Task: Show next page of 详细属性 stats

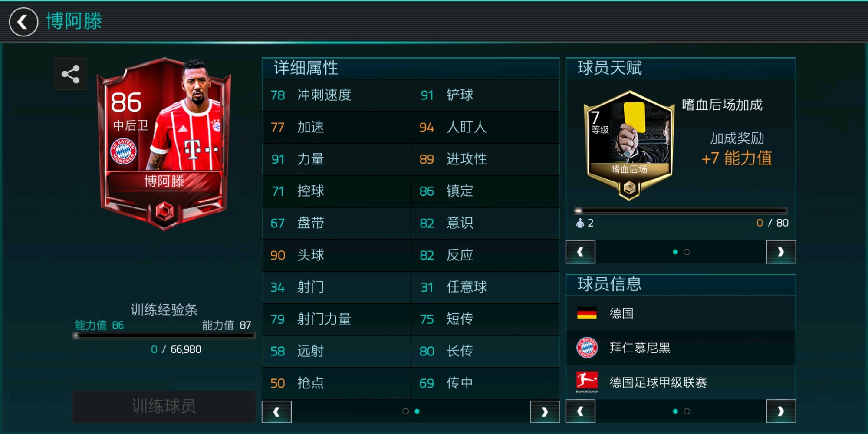Action: point(545,411)
